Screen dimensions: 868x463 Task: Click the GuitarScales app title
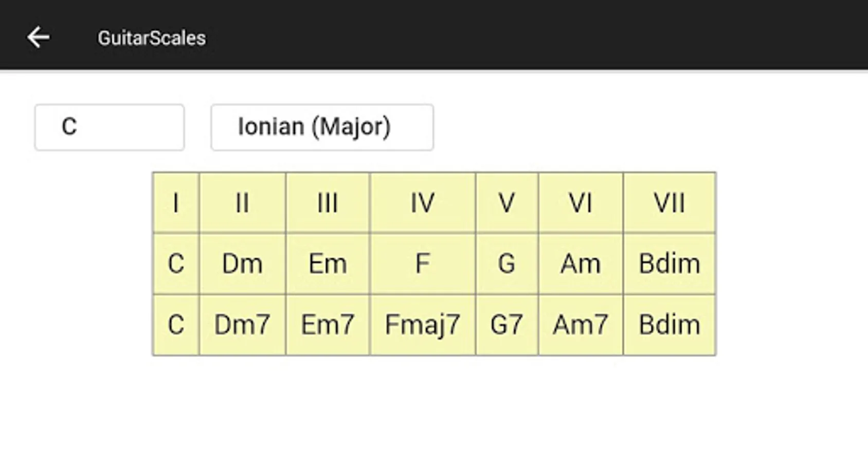152,38
